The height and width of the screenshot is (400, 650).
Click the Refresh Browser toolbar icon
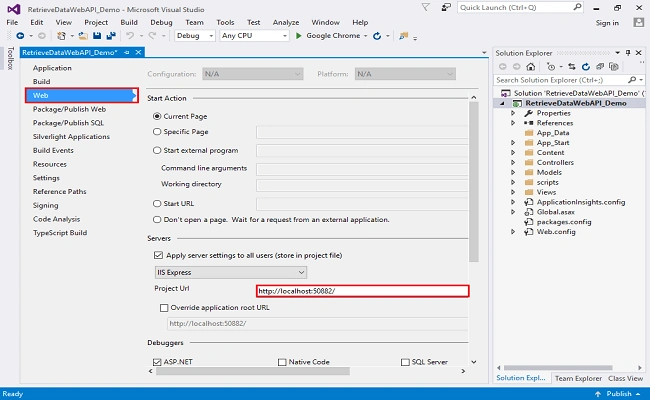pos(377,36)
